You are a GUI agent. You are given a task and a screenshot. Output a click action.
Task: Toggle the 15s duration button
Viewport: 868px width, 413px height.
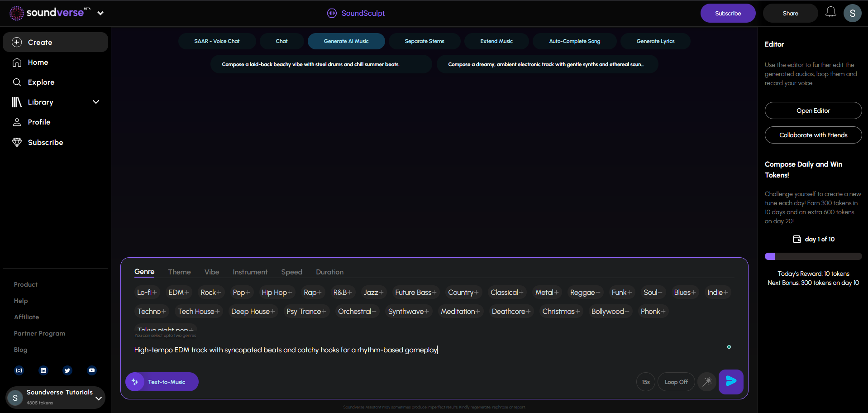[646, 382]
